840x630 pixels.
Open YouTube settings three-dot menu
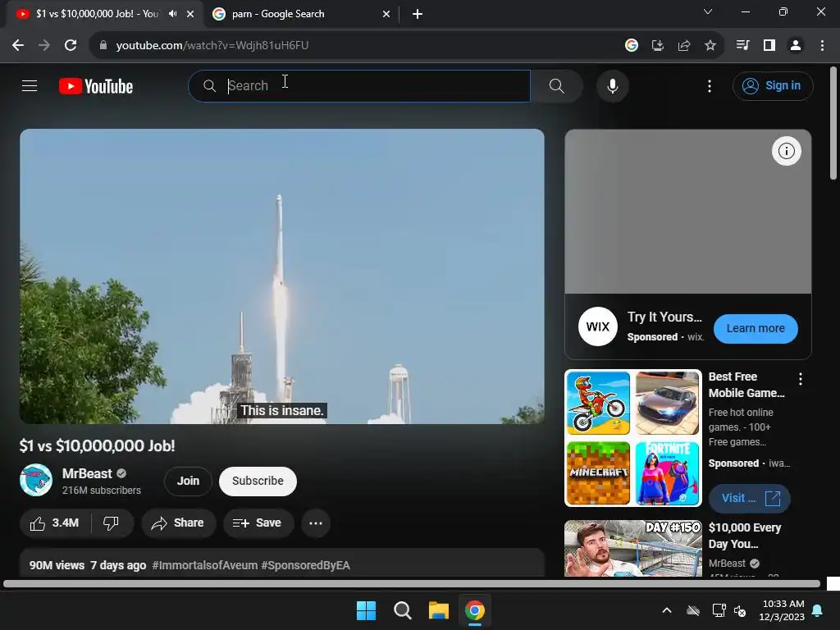pos(710,85)
